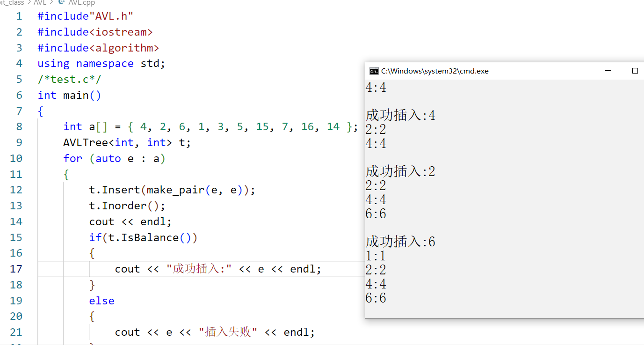Minimize the cmd.exe console window

[608, 71]
